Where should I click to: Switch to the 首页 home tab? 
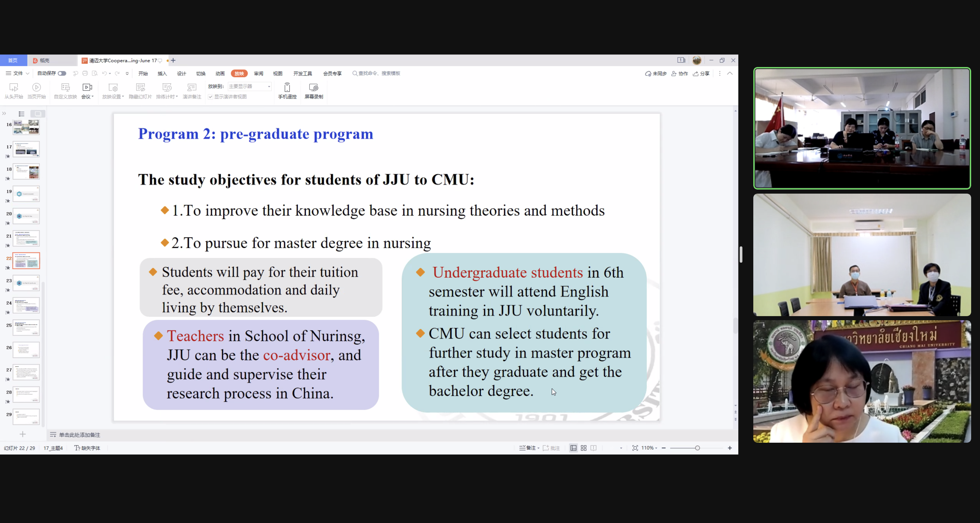tap(13, 60)
